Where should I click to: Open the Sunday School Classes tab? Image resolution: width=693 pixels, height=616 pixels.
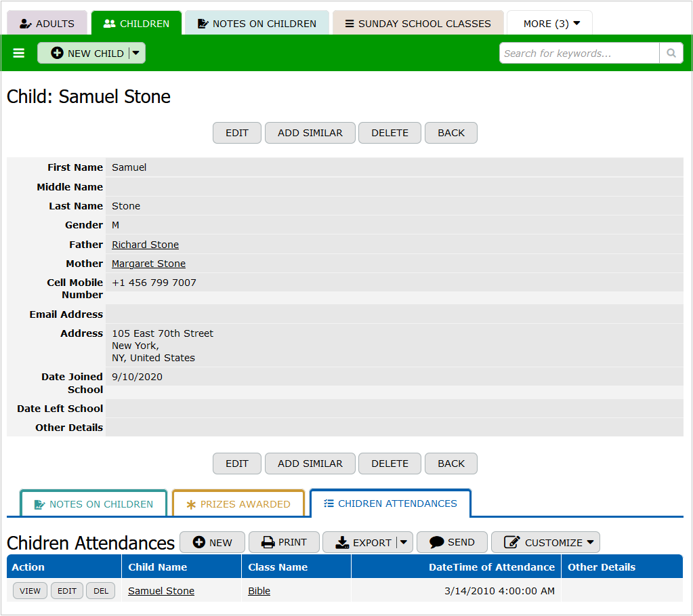coord(417,23)
